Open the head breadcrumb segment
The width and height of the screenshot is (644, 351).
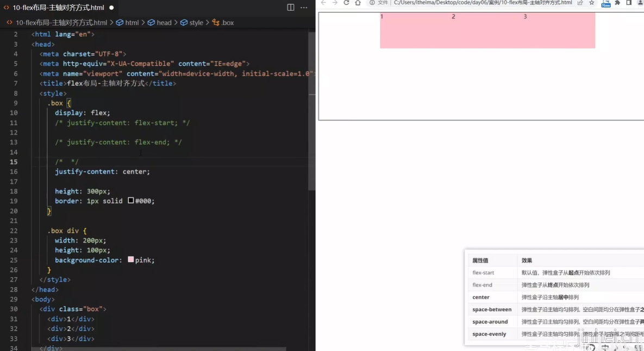coord(159,23)
